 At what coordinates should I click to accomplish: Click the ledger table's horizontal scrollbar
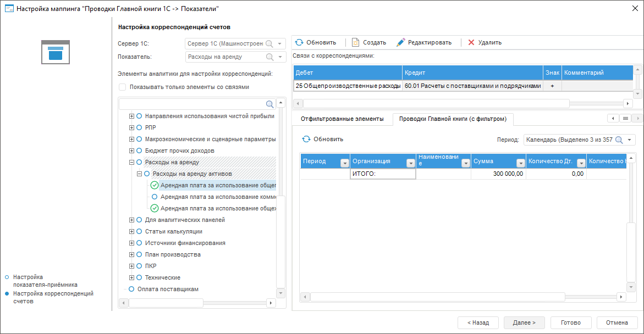coord(438,297)
